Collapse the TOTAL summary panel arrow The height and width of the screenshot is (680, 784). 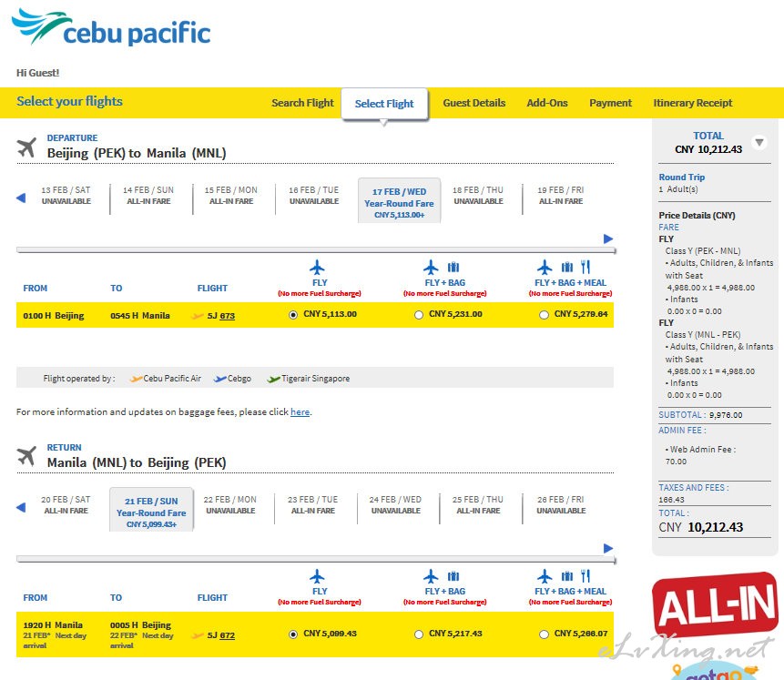click(759, 143)
